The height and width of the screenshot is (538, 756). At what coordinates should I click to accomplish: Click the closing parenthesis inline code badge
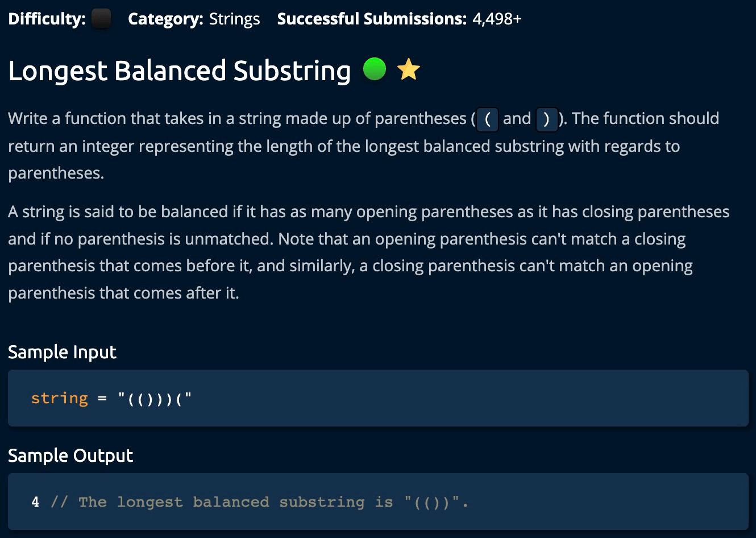547,119
